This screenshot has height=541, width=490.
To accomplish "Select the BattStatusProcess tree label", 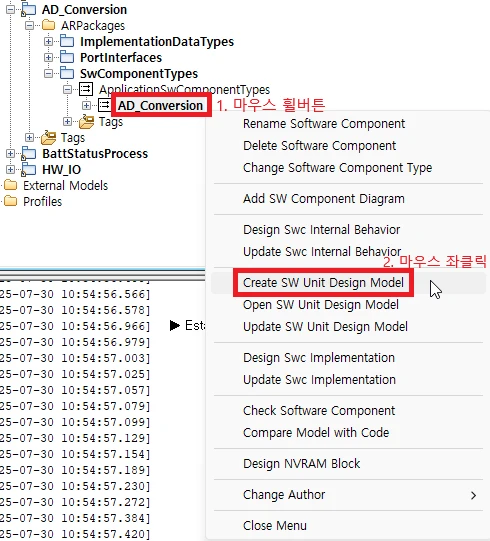I will pos(95,154).
